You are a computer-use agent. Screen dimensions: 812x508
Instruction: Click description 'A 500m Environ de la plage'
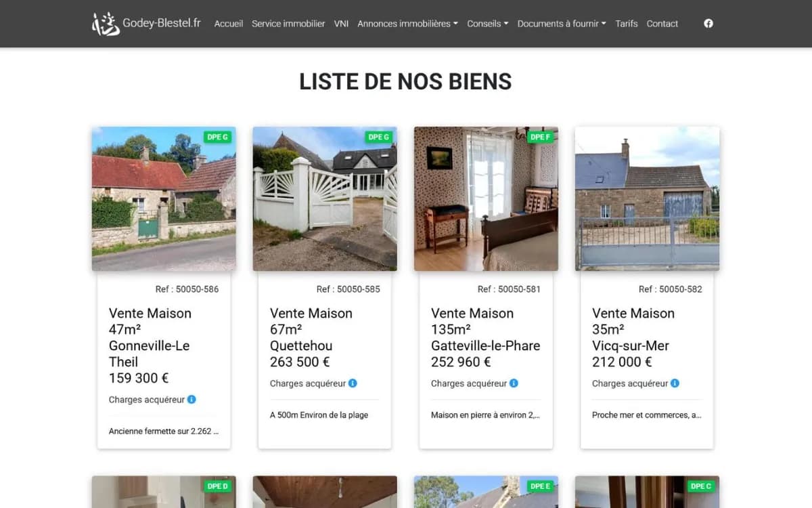(319, 415)
